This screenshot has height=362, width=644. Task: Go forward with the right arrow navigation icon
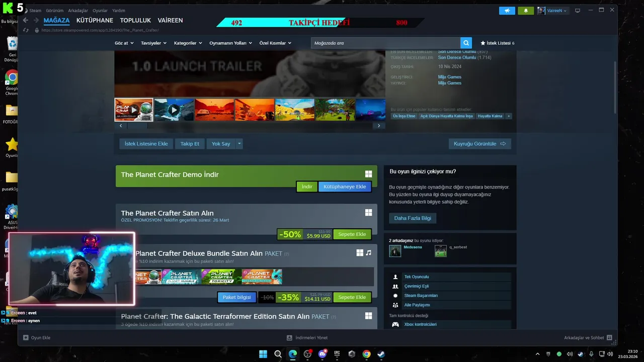pos(36,20)
